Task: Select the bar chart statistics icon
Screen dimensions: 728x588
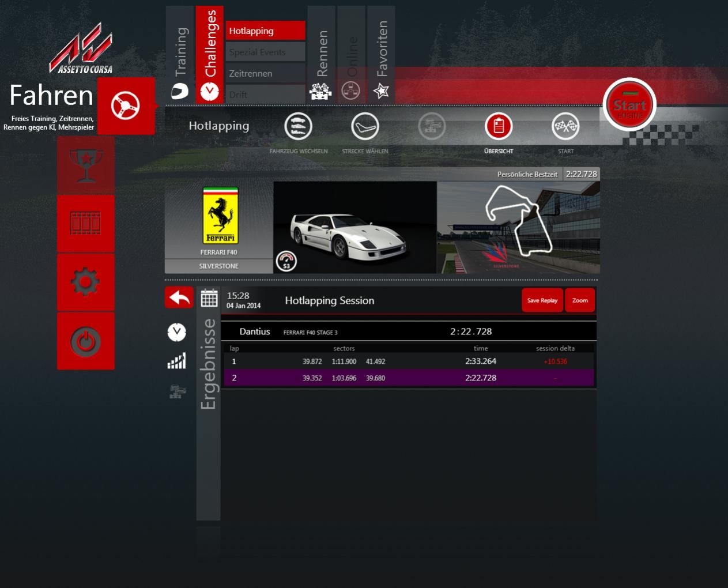Action: click(177, 361)
